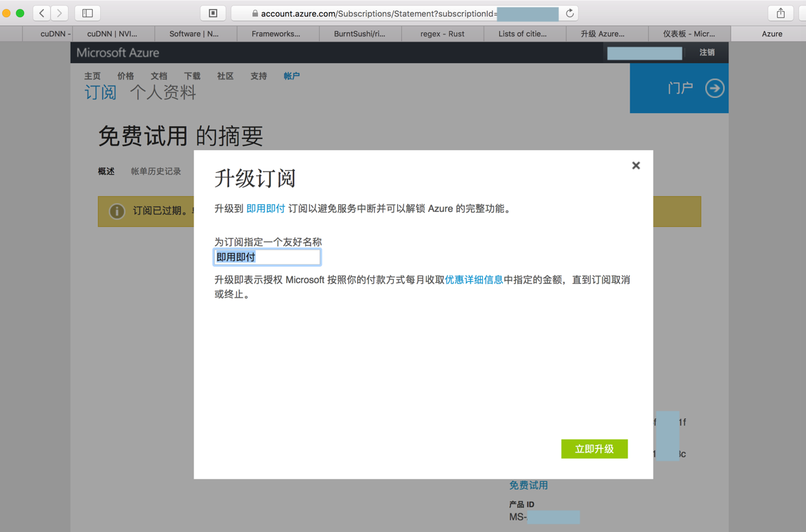
Task: Click the 为订阅指定一个友好名称 label
Action: tap(268, 242)
